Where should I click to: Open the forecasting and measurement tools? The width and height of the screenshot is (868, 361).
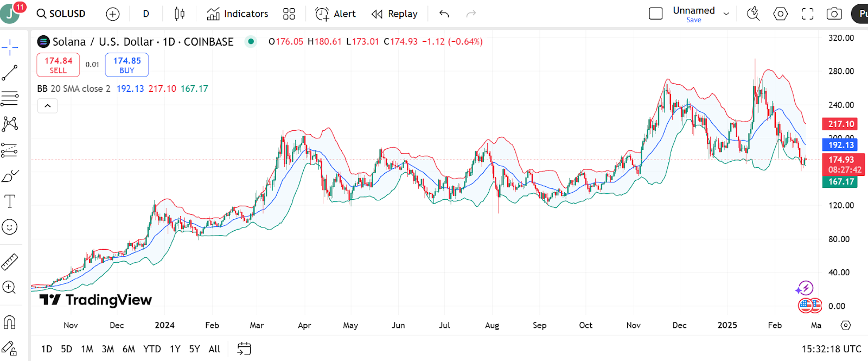(10, 150)
